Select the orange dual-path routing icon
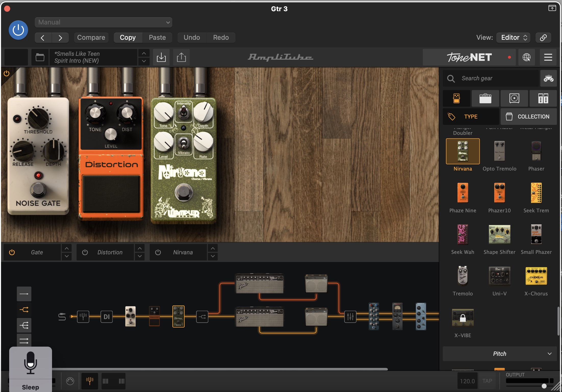Image resolution: width=562 pixels, height=392 pixels. point(24,310)
